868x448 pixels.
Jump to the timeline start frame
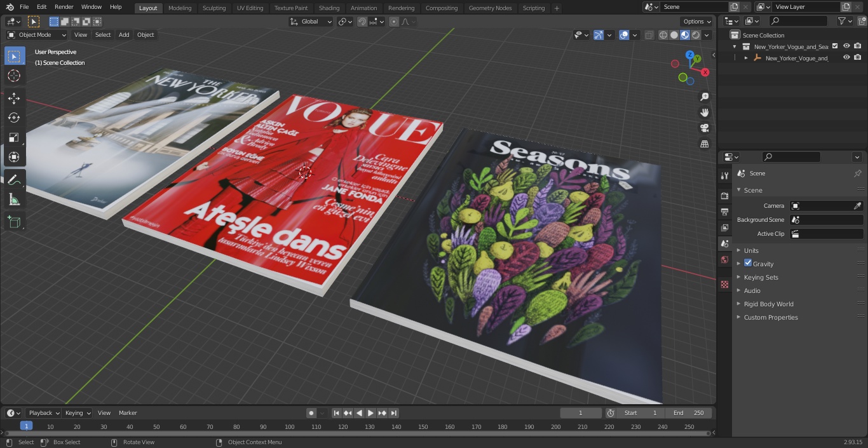tap(337, 413)
